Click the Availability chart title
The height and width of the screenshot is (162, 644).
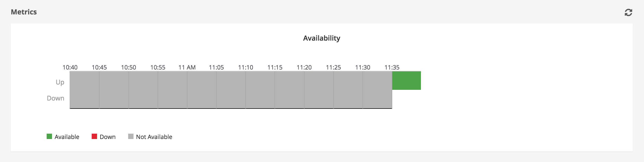(321, 38)
